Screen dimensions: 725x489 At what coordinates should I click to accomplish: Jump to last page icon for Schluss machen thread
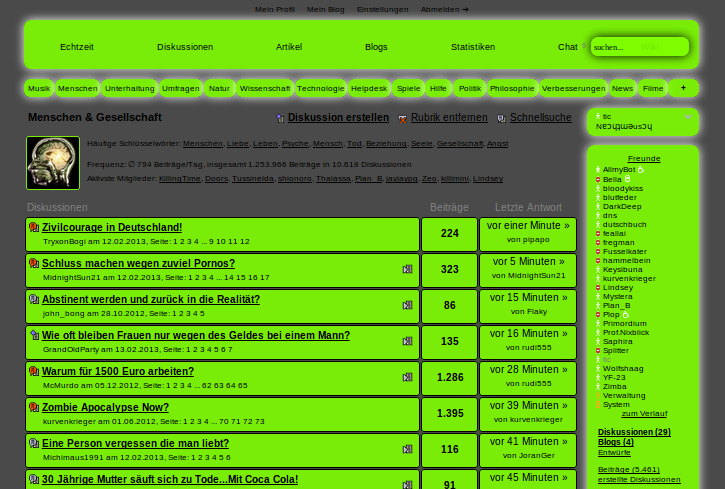click(x=407, y=269)
